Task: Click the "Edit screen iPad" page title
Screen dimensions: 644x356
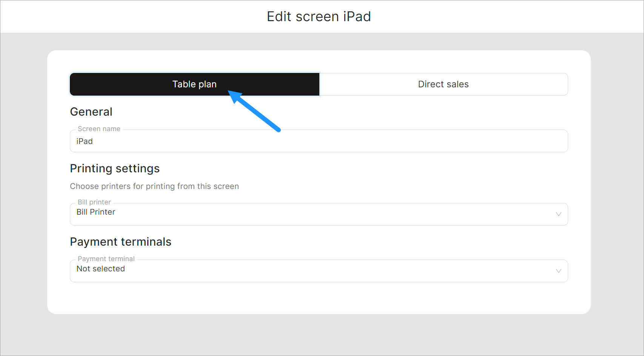Action: tap(319, 17)
